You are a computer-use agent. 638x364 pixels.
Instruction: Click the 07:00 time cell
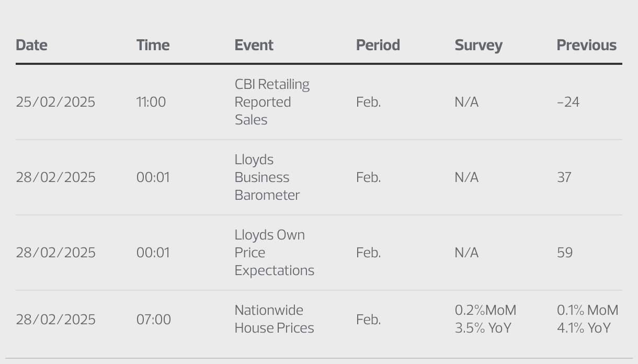(x=153, y=320)
